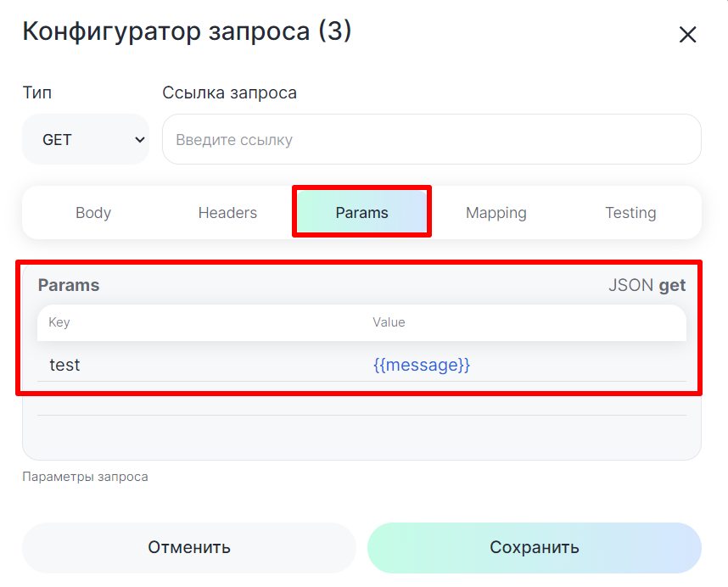Click the Введите ссылку URL field
728x587 pixels.
tap(431, 140)
